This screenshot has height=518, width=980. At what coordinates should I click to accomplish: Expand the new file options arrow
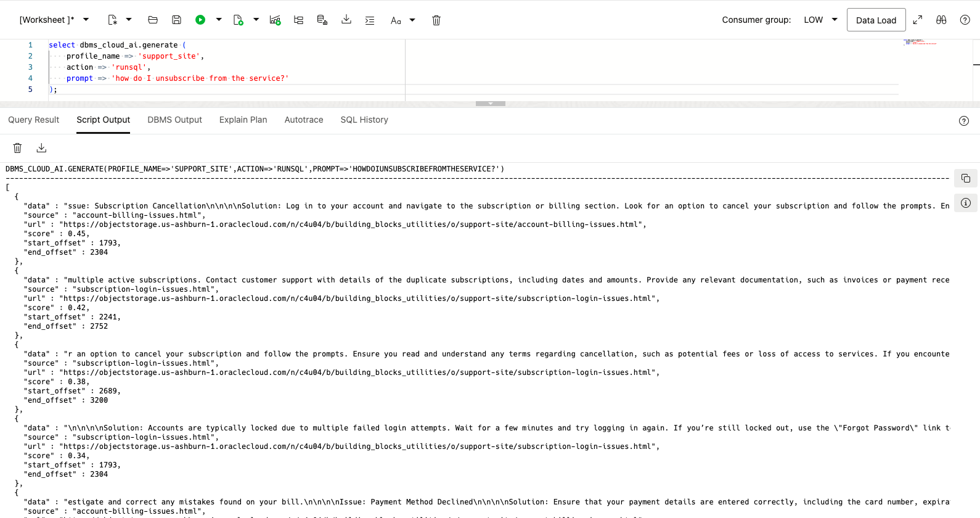tap(129, 20)
